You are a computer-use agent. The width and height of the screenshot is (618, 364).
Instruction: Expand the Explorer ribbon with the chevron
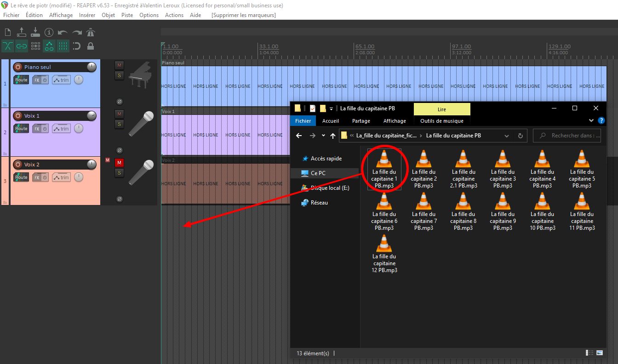click(x=591, y=121)
